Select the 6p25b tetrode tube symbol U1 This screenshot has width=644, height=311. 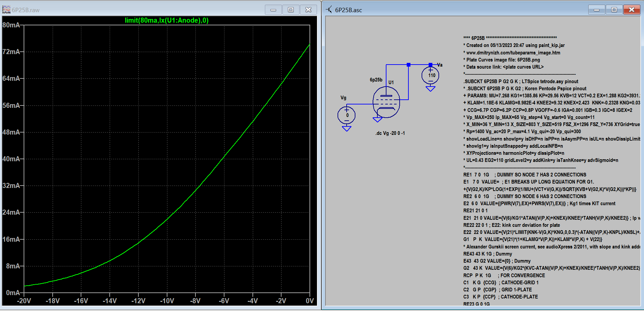click(386, 102)
